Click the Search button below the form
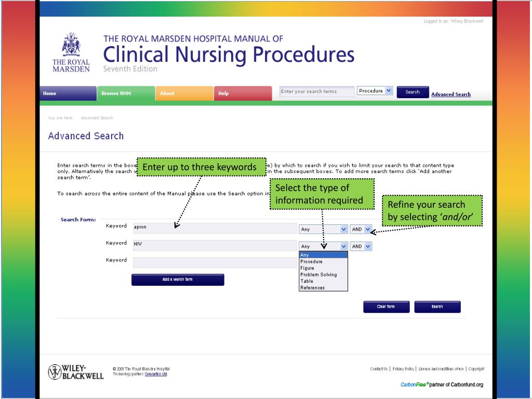The width and height of the screenshot is (532, 399). [437, 307]
